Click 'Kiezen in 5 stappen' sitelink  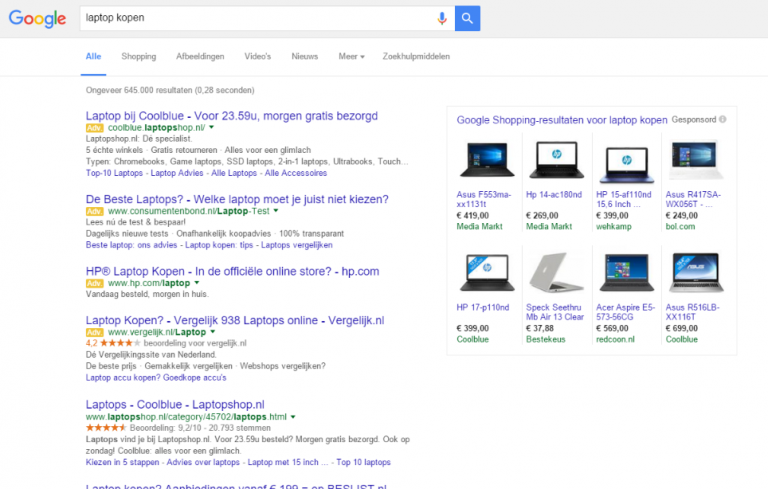(x=122, y=462)
